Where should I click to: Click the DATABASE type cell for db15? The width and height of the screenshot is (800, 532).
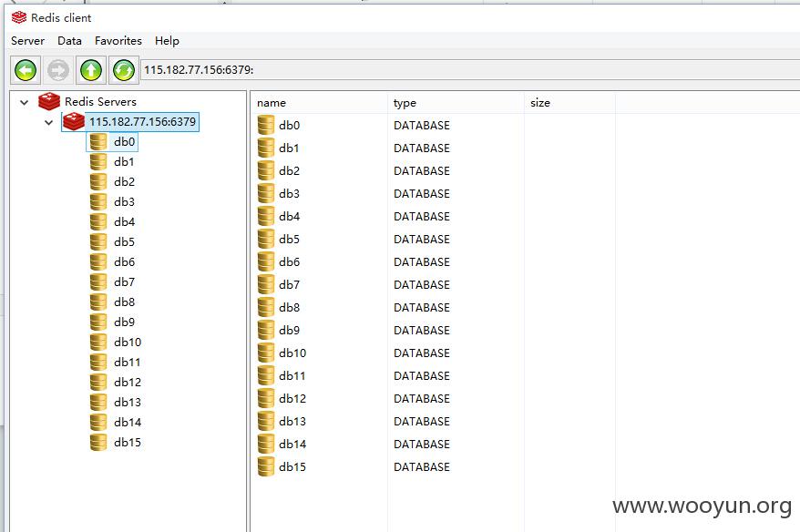(422, 466)
